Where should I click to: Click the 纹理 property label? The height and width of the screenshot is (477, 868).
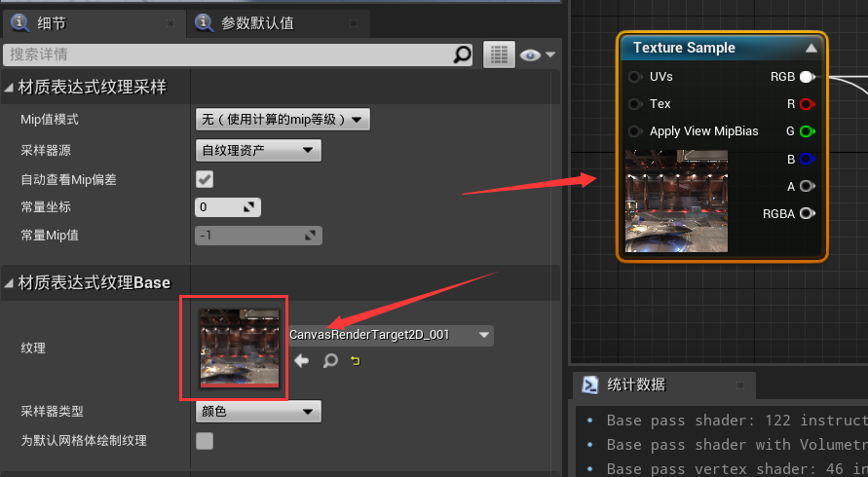[x=33, y=349]
